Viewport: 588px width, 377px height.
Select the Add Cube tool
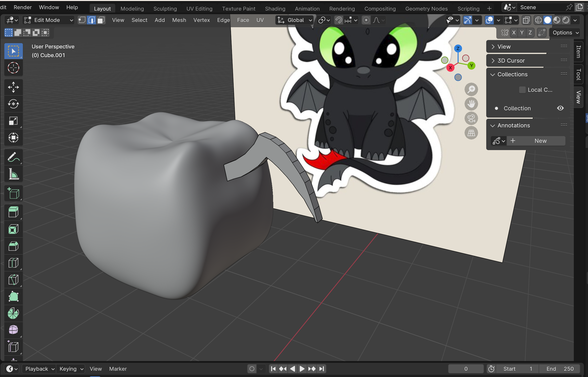point(13,193)
